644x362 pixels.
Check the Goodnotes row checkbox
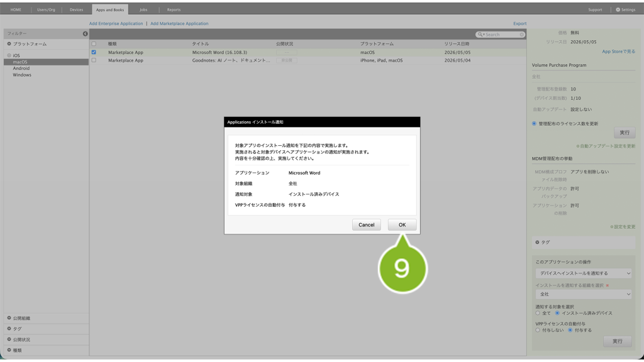pyautogui.click(x=94, y=60)
